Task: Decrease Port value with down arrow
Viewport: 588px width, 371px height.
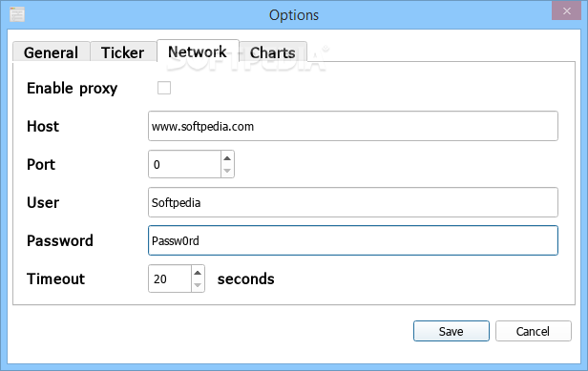Action: click(227, 171)
